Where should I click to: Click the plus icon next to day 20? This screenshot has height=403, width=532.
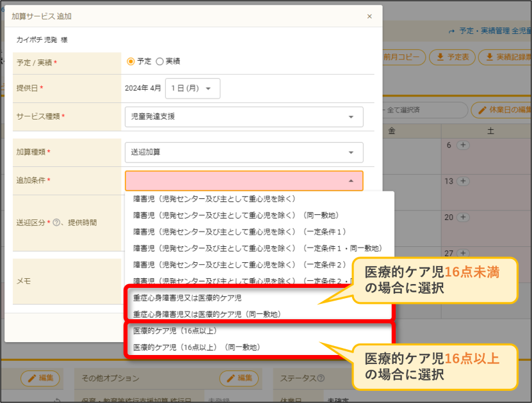pyautogui.click(x=463, y=217)
